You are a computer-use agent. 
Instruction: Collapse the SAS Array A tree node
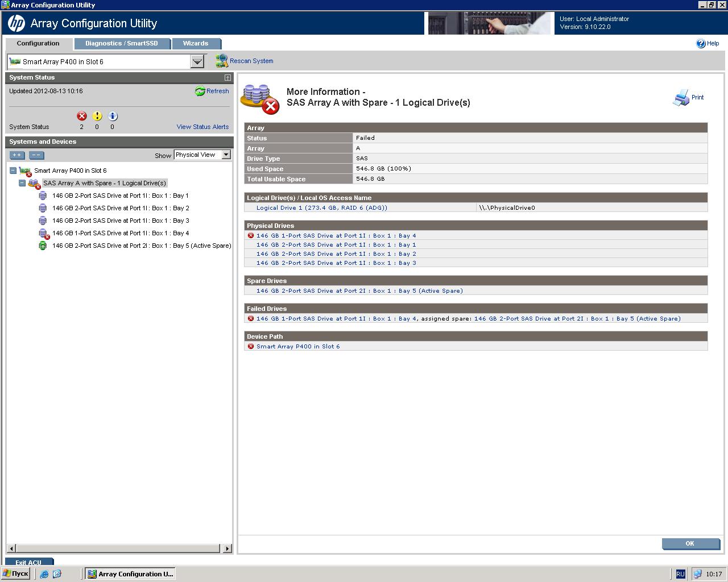tap(22, 183)
